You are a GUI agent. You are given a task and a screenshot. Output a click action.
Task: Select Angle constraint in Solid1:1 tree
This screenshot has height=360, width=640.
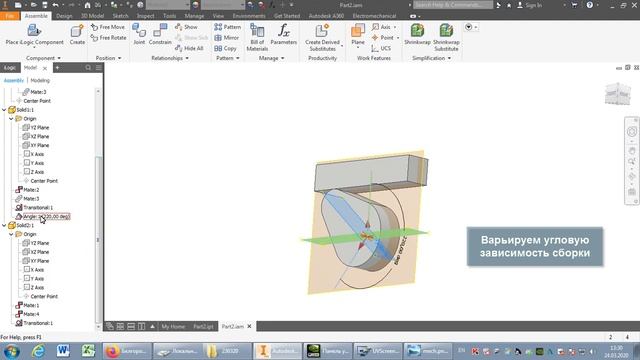pyautogui.click(x=43, y=216)
